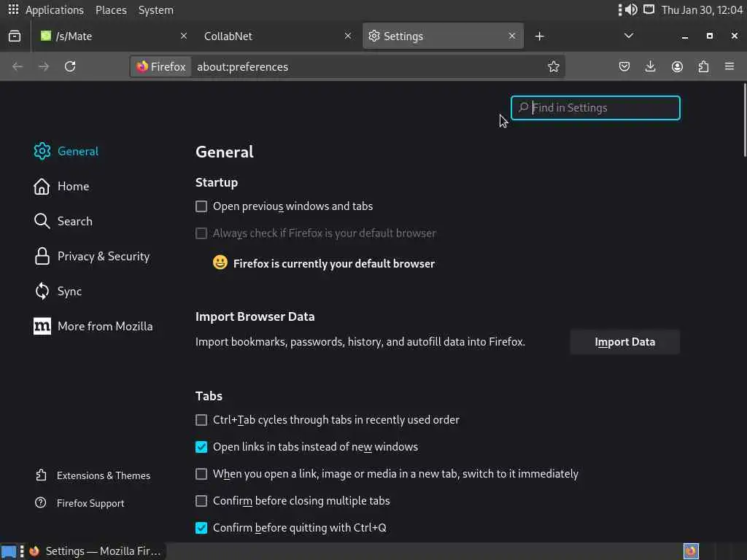Click the Find in Settings search field

603,108
